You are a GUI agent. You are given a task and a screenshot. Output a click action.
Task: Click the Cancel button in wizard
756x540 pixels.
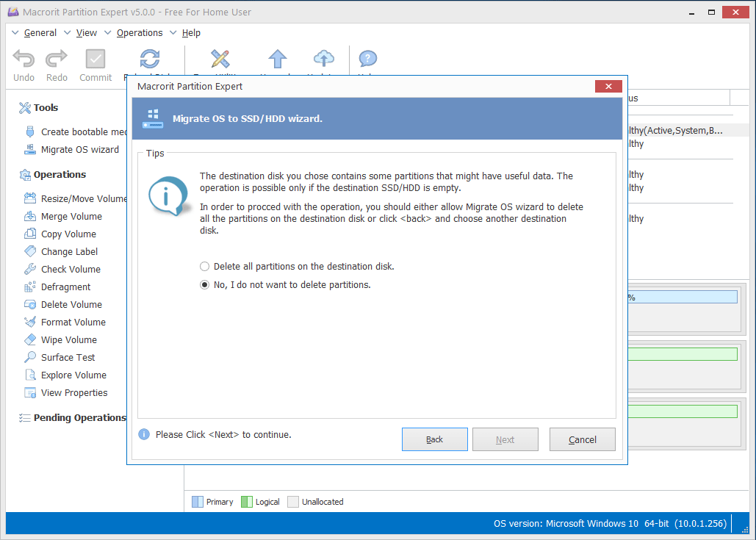[x=583, y=439]
